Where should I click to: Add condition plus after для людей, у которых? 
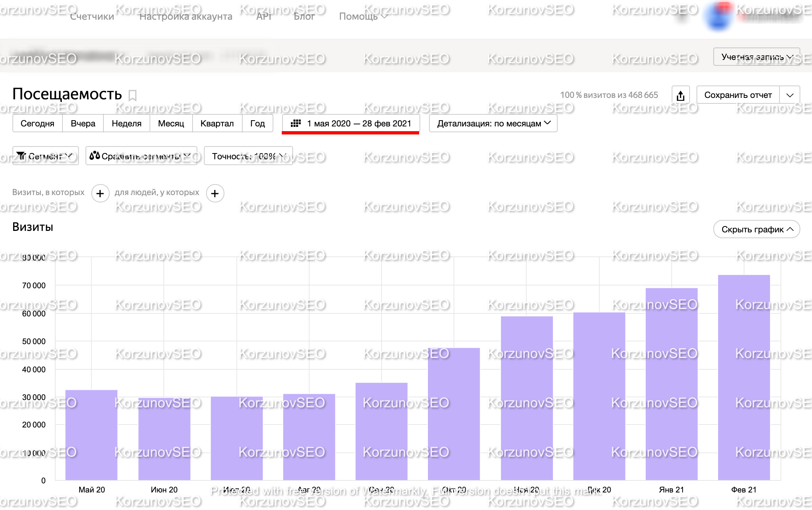tap(215, 193)
